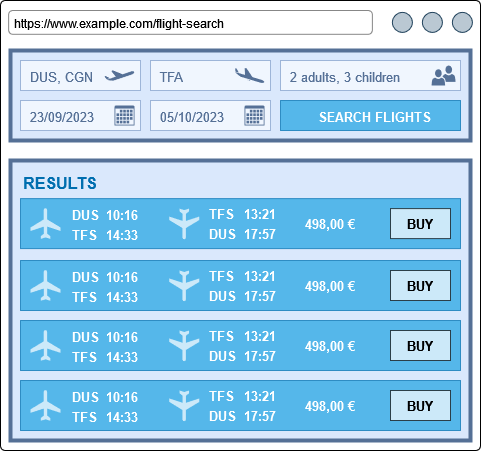The height and width of the screenshot is (451, 481).
Task: Open calendar icon for 05/10/2023 date
Action: (x=254, y=115)
